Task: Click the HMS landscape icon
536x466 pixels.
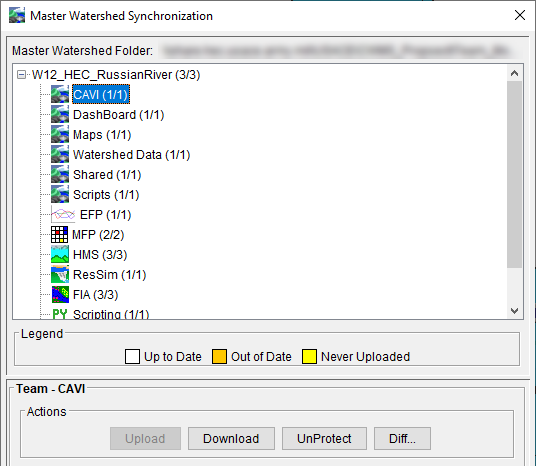Action: 60,254
